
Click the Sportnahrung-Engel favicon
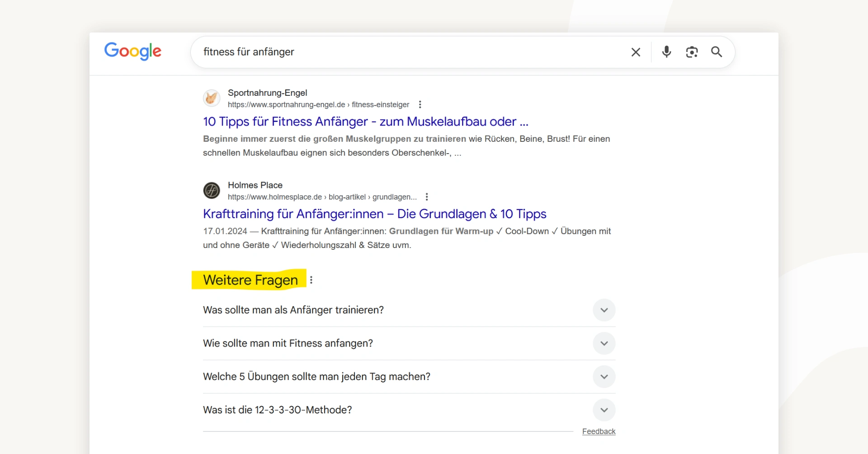tap(211, 98)
